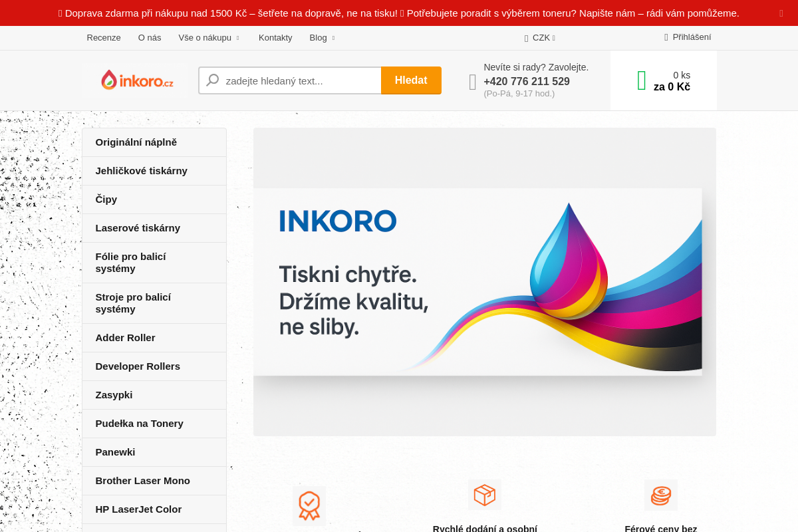Open the Kontakty page

(275, 38)
